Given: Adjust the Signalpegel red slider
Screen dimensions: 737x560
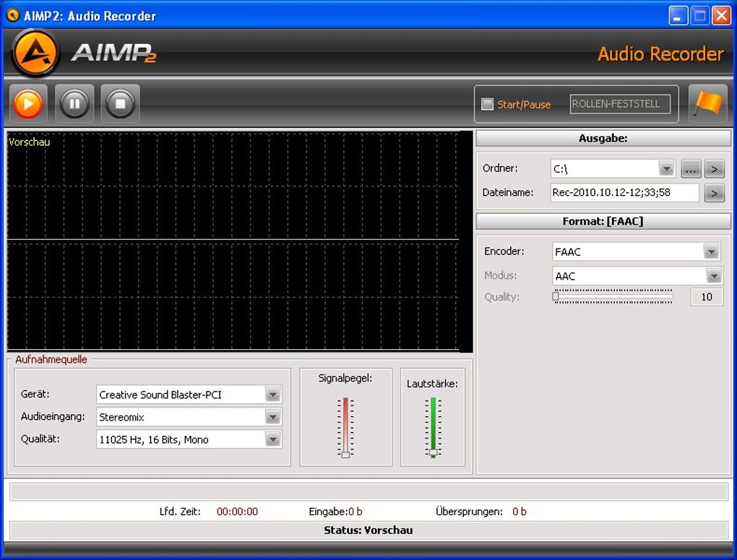Looking at the screenshot, I should (x=345, y=427).
